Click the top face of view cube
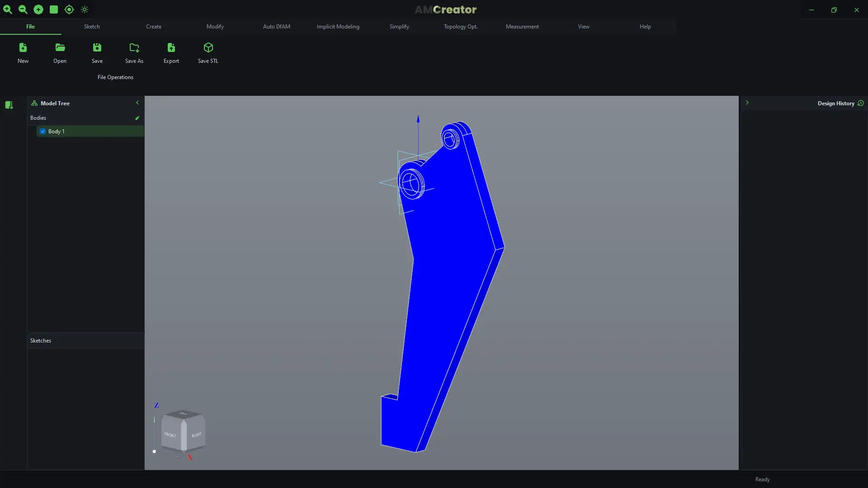Viewport: 868px width, 488px height. pyautogui.click(x=183, y=414)
